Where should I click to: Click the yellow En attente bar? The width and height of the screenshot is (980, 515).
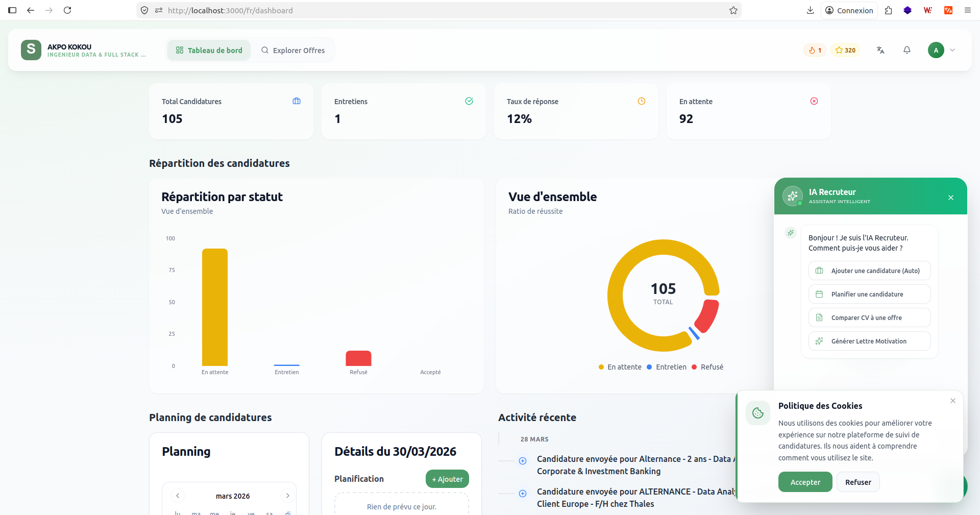(x=215, y=307)
